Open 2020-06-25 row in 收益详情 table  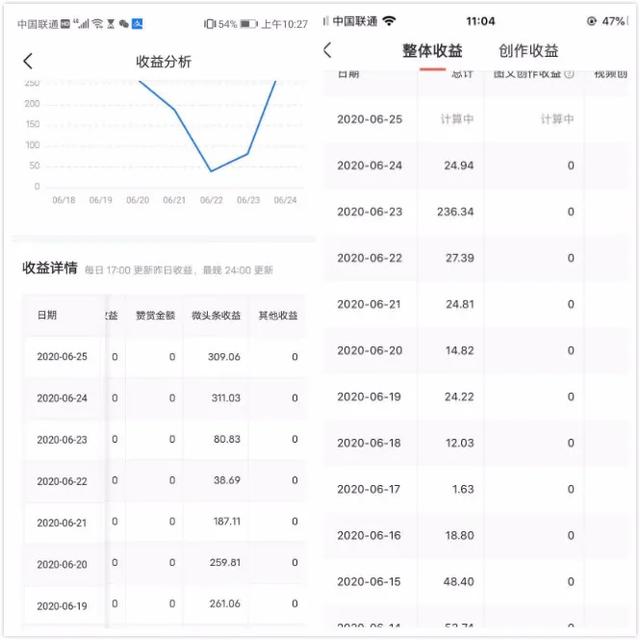(x=62, y=357)
